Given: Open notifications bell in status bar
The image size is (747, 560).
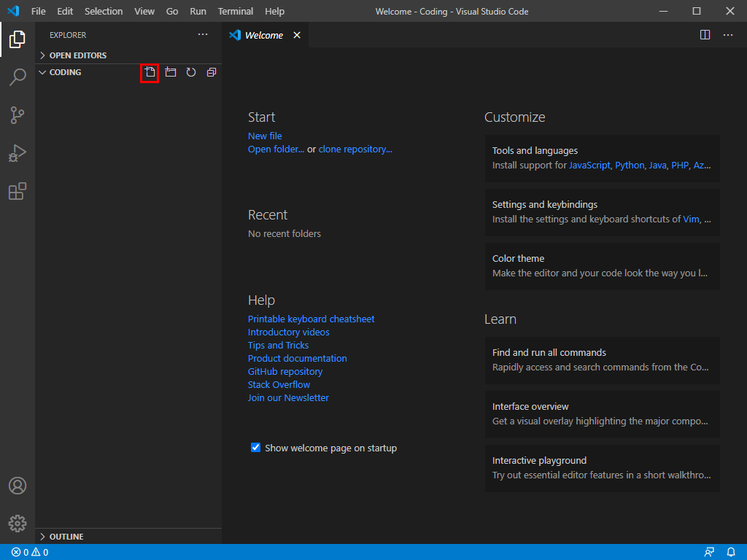Looking at the screenshot, I should click(x=731, y=553).
